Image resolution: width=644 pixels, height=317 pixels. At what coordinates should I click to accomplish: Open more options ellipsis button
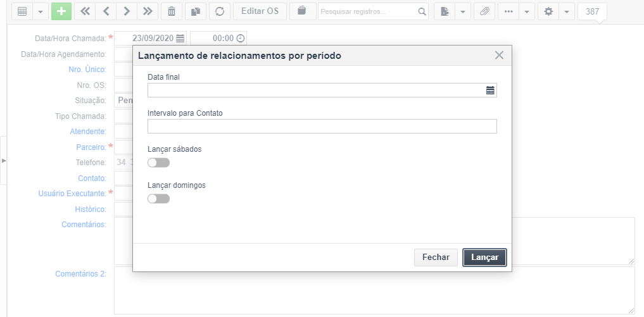508,11
